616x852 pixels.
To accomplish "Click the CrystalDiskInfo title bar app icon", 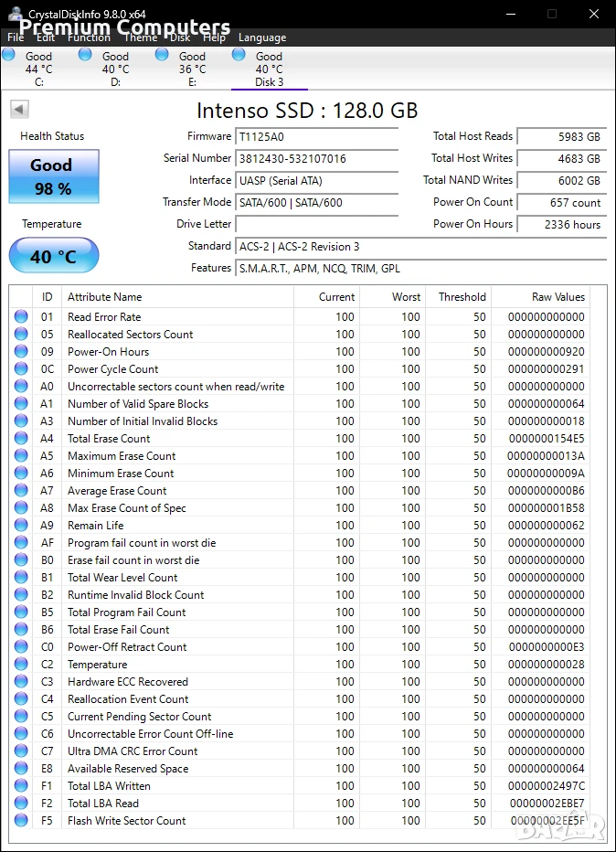I will 16,14.
